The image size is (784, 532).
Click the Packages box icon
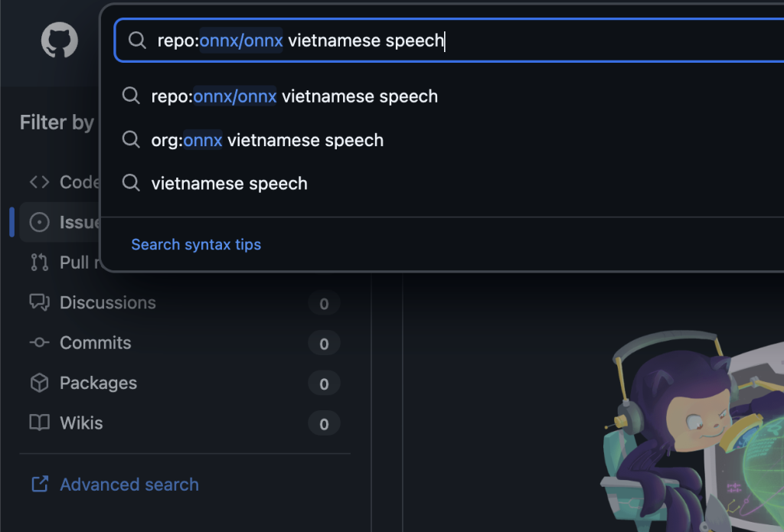click(x=39, y=383)
